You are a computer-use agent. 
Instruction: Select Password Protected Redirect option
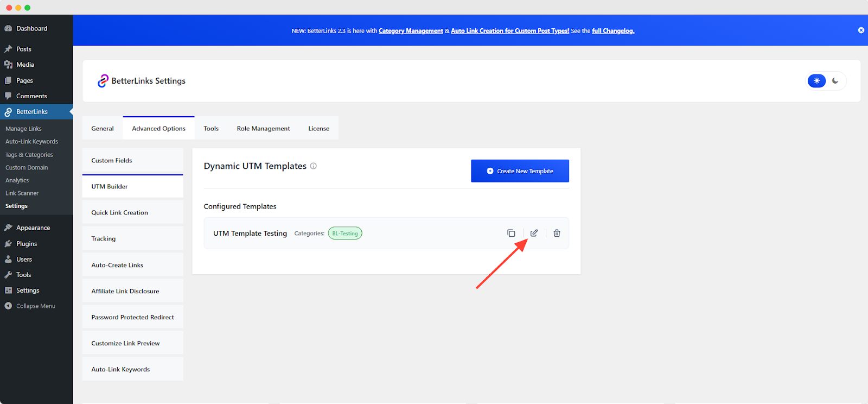click(x=133, y=317)
